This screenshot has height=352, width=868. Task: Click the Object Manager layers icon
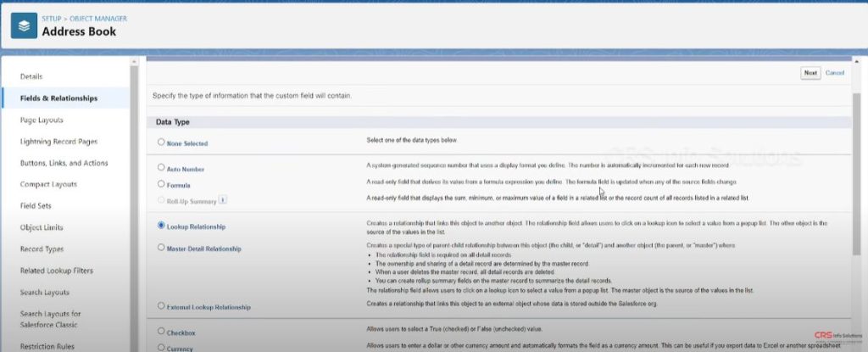24,25
